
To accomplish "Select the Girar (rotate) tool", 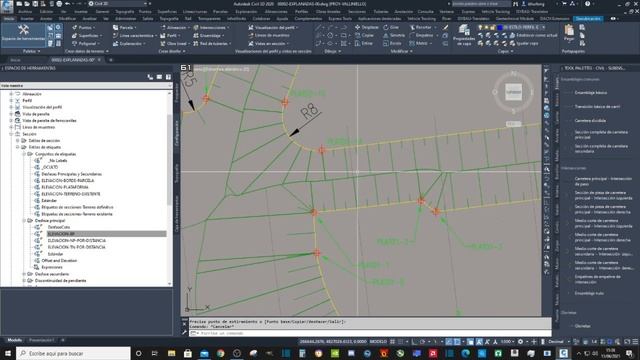I will [x=391, y=27].
